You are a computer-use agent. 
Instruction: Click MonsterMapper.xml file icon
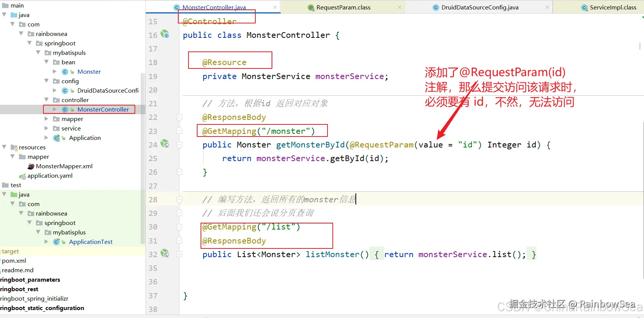pos(31,166)
